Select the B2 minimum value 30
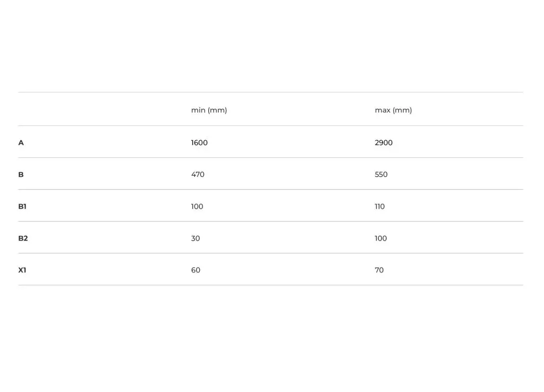This screenshot has width=544, height=392. click(x=195, y=238)
